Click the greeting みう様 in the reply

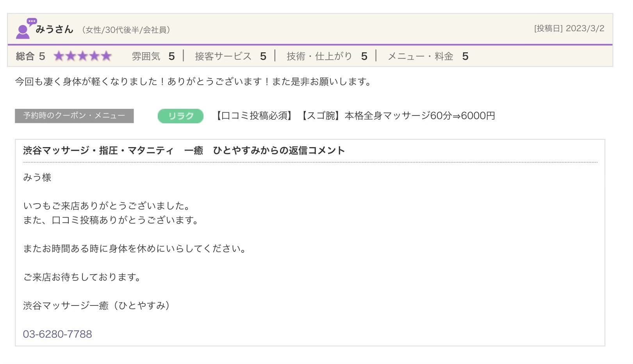(37, 178)
